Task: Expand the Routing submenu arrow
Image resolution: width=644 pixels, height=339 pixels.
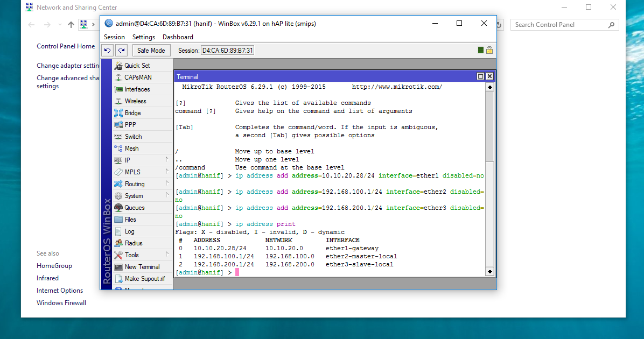Action: coord(167,183)
